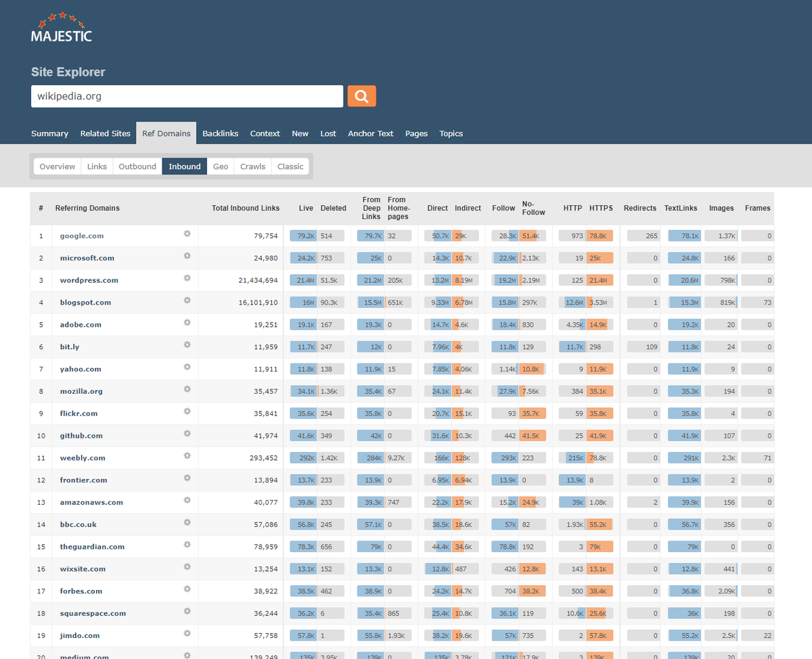Click the 78.8K HTTPS bar for google.com

pos(600,236)
